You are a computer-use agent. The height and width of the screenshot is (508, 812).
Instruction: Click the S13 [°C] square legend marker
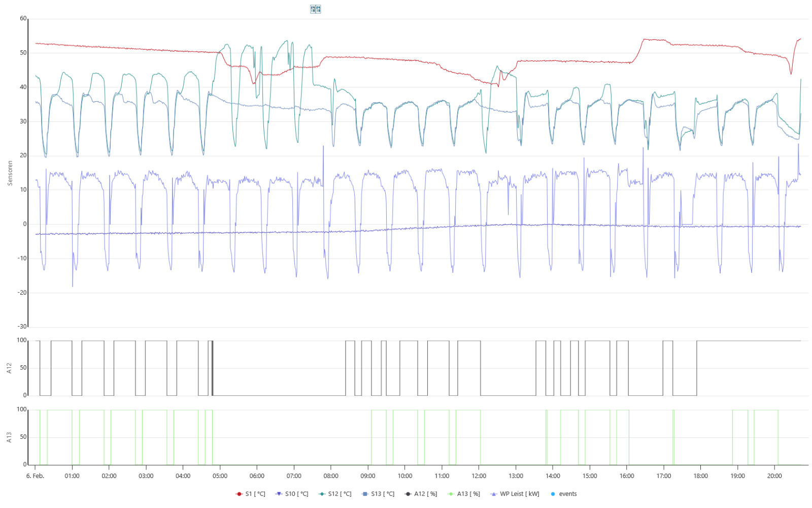[x=364, y=494]
